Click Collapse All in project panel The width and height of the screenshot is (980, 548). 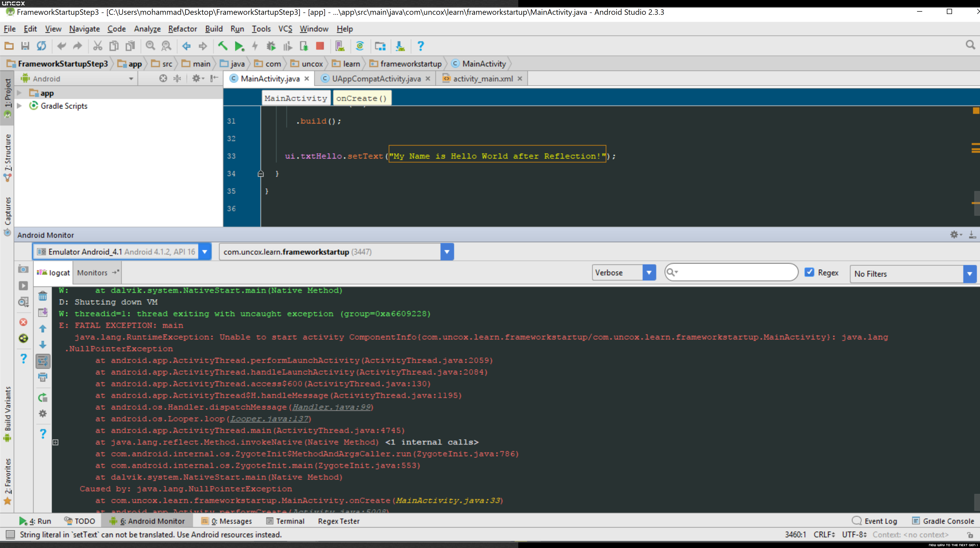177,78
